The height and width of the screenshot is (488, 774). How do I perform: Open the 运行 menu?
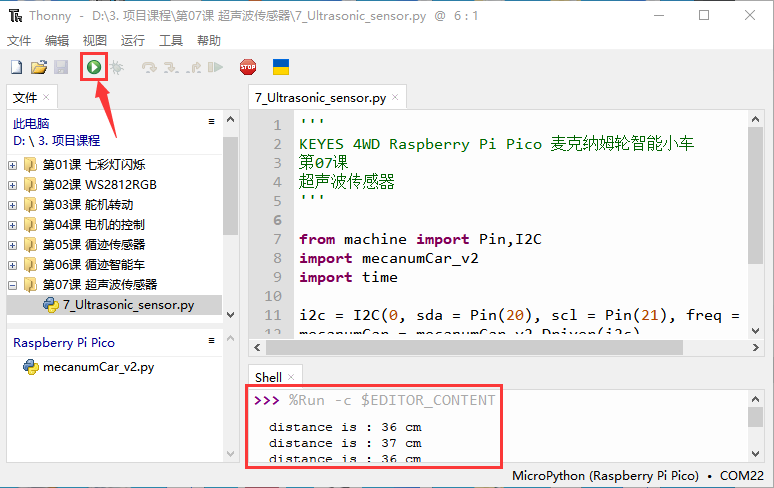[133, 40]
